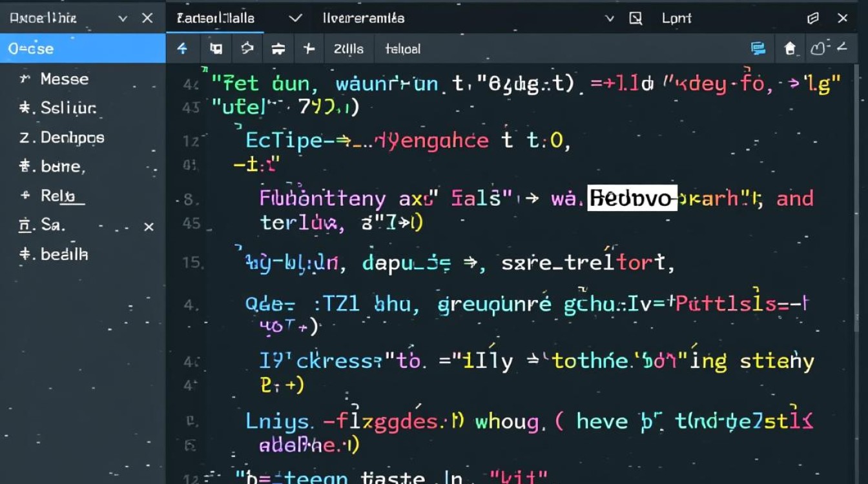Image resolution: width=868 pixels, height=484 pixels.
Task: Click 'Lniys' in the code editor
Action: pyautogui.click(x=278, y=422)
